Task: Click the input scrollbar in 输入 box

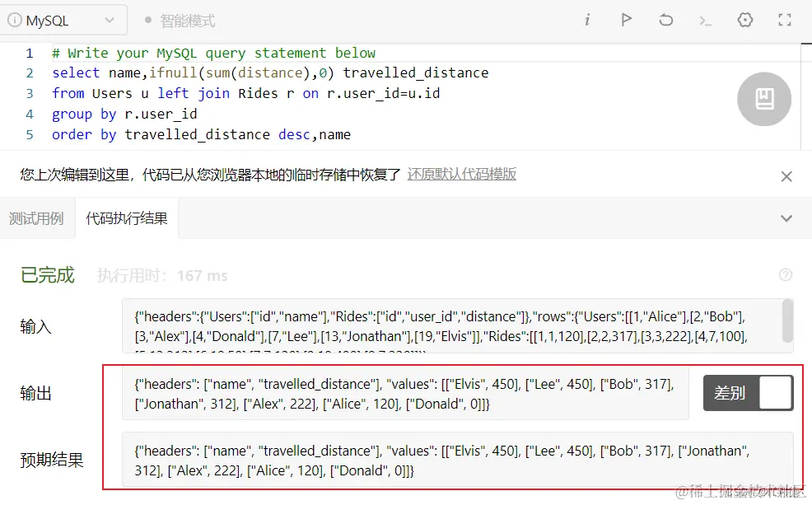Action: (x=787, y=321)
